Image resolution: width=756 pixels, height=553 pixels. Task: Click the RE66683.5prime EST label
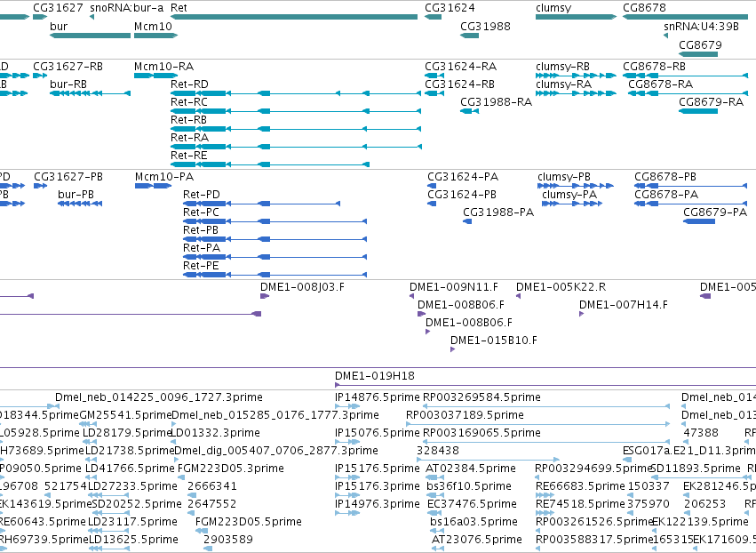click(x=580, y=486)
